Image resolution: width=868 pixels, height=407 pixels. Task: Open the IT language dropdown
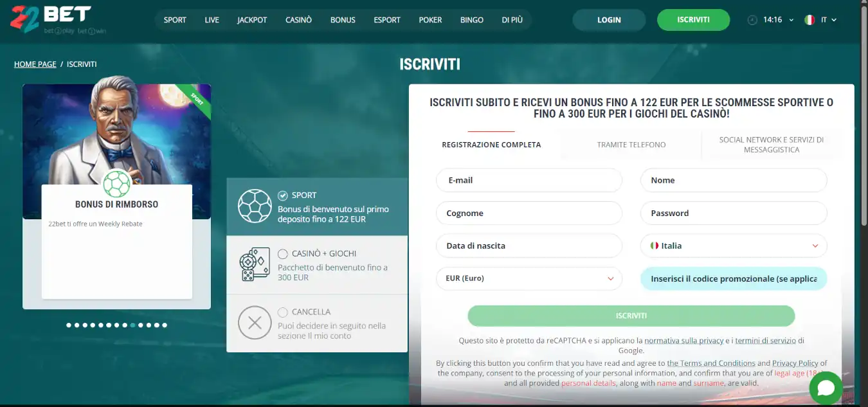tap(829, 20)
